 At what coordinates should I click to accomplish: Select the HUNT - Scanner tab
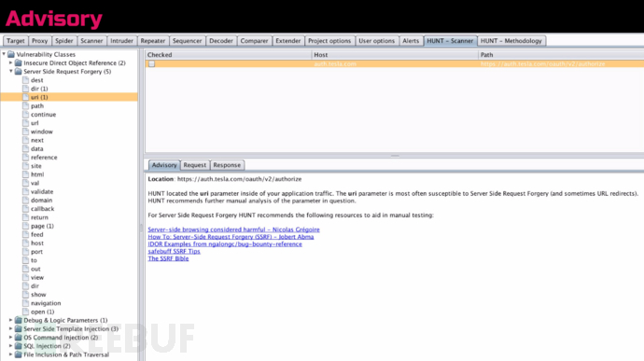pyautogui.click(x=450, y=41)
